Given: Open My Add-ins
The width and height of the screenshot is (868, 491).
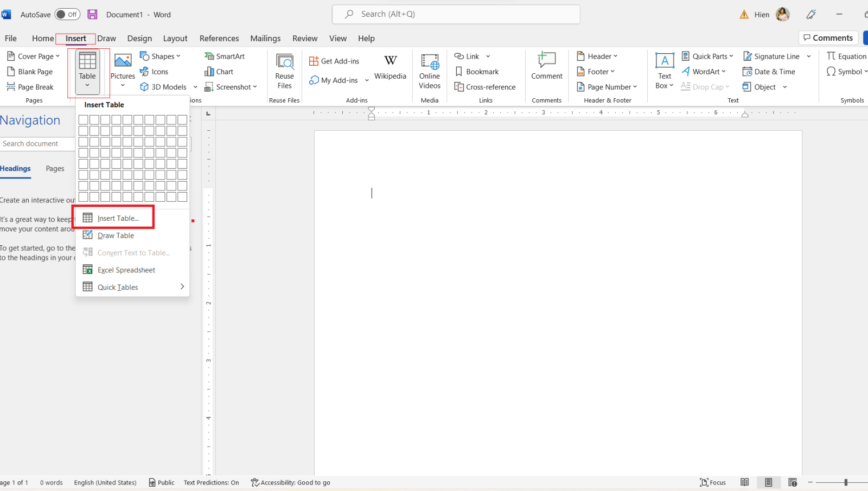Looking at the screenshot, I should (x=334, y=80).
